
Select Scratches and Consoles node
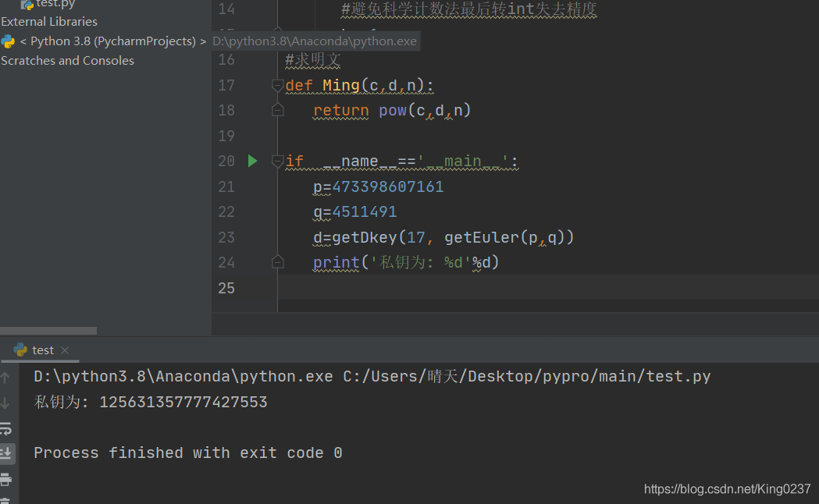[x=67, y=61]
